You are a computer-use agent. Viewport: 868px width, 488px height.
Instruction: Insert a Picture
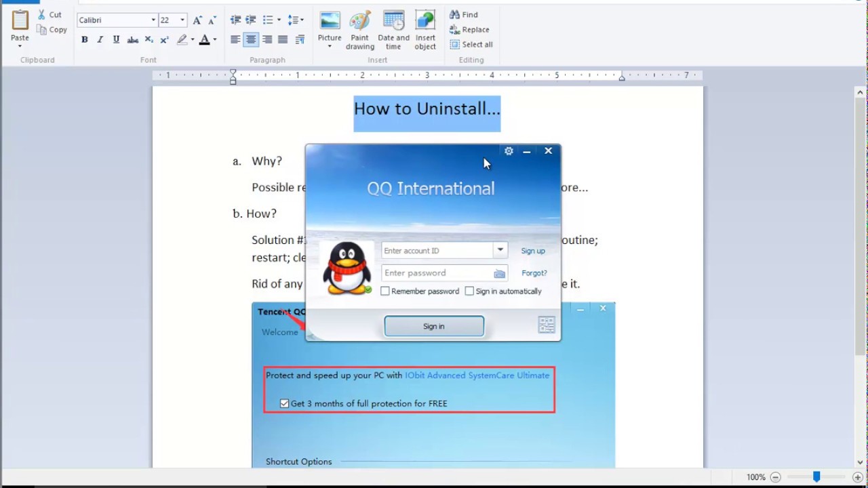pyautogui.click(x=330, y=25)
